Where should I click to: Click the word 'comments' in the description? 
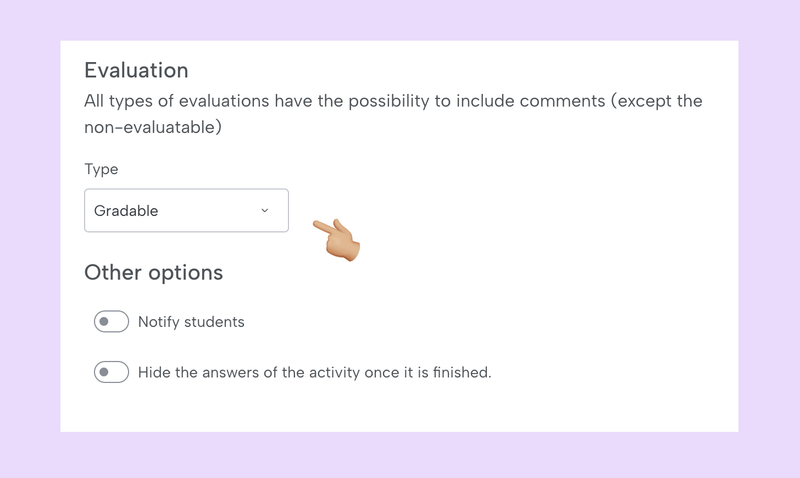[566, 102]
